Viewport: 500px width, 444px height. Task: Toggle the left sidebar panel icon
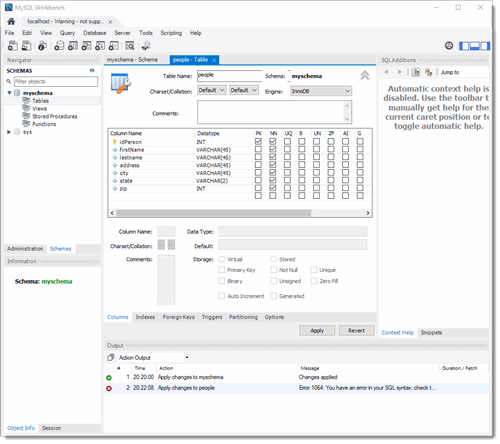[x=464, y=46]
